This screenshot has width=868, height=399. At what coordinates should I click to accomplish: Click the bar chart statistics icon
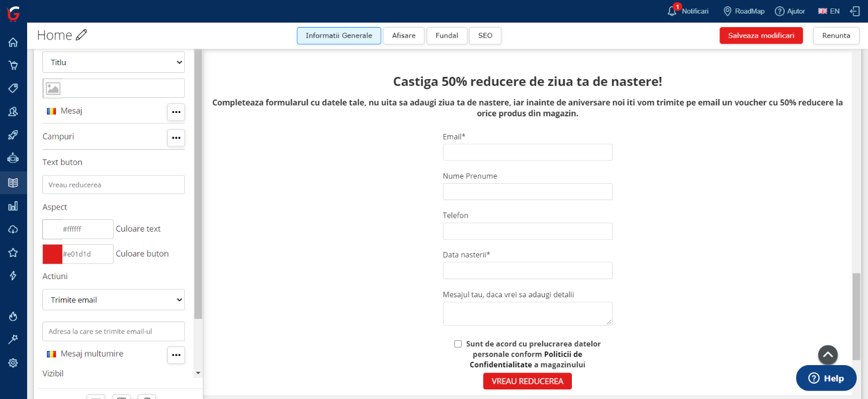[x=13, y=206]
